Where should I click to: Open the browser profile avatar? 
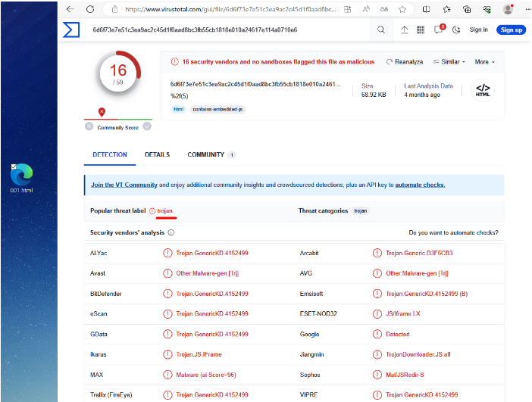coord(508,9)
